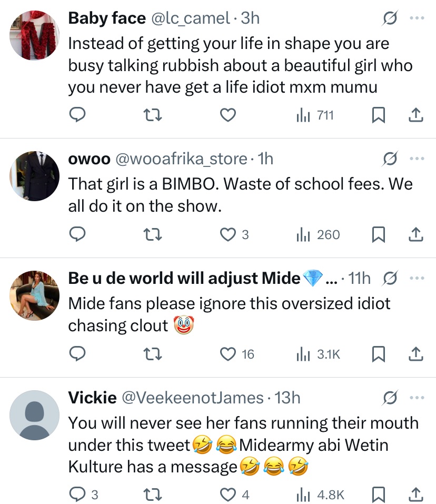This screenshot has width=436, height=504.
Task: Open Vickie's default profile avatar
Action: 34,414
